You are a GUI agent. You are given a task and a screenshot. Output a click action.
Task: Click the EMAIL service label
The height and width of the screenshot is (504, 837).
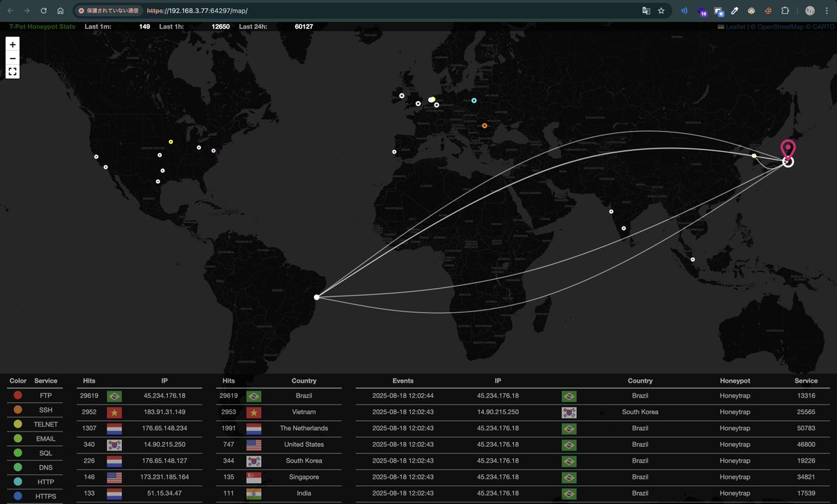(x=46, y=438)
